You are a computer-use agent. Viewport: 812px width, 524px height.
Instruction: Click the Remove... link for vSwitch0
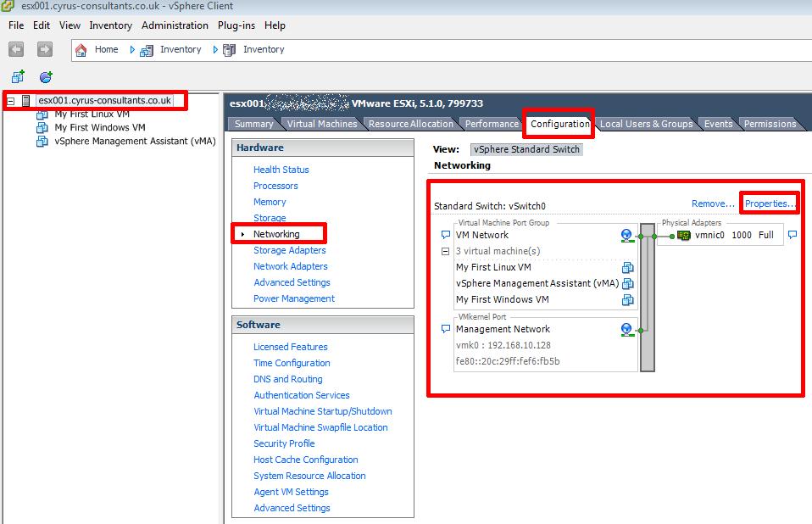[713, 203]
